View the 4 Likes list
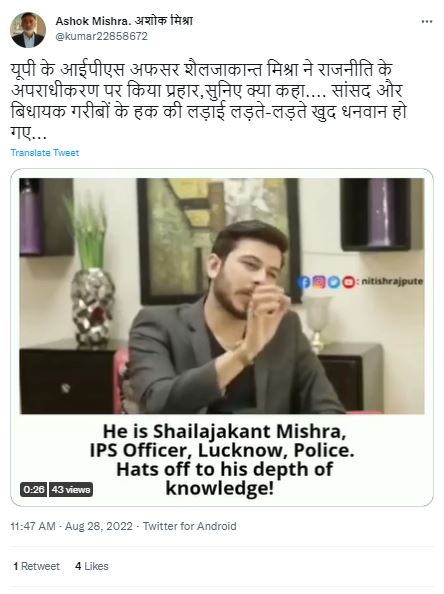This screenshot has width=444, height=594. 92,566
